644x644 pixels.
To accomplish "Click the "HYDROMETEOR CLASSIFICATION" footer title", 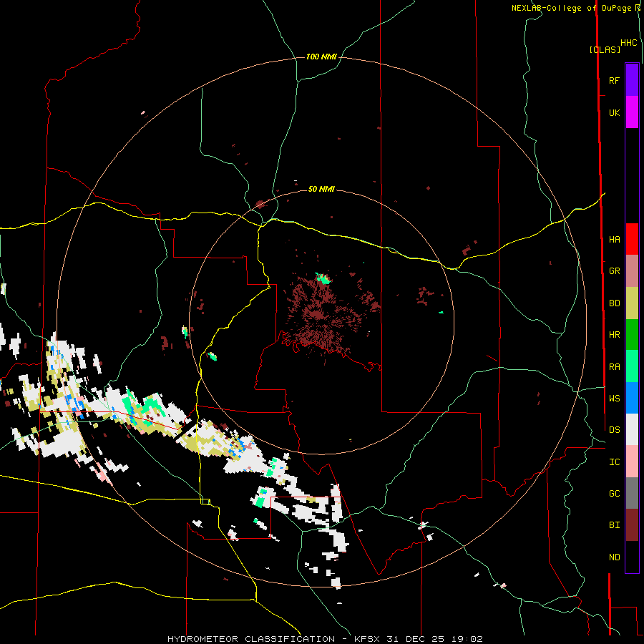I will pos(251,639).
